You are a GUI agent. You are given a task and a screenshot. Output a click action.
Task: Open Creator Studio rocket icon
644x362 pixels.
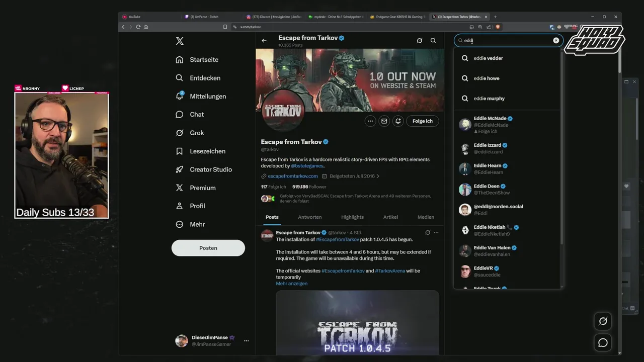(180, 169)
